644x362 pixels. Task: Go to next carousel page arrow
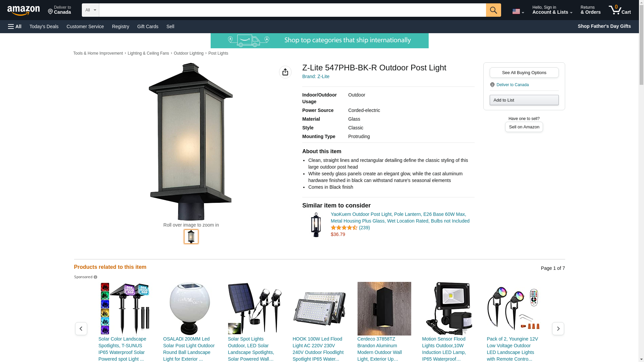coord(558,328)
